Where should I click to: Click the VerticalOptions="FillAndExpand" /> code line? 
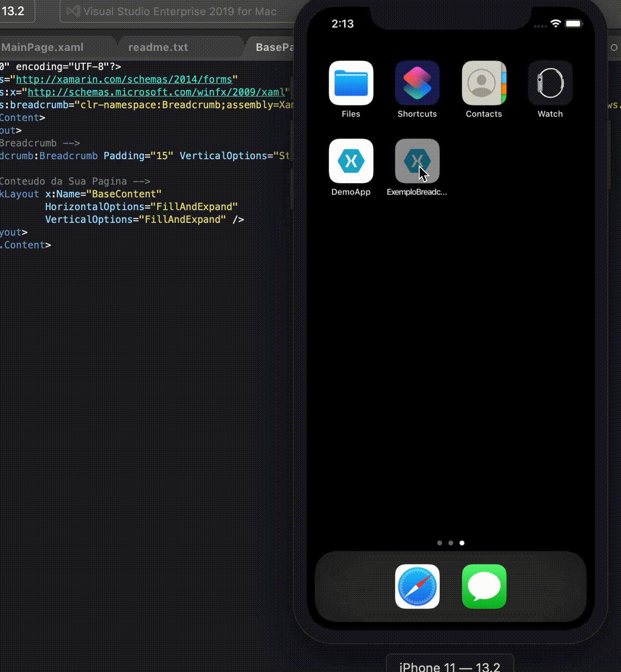[144, 219]
